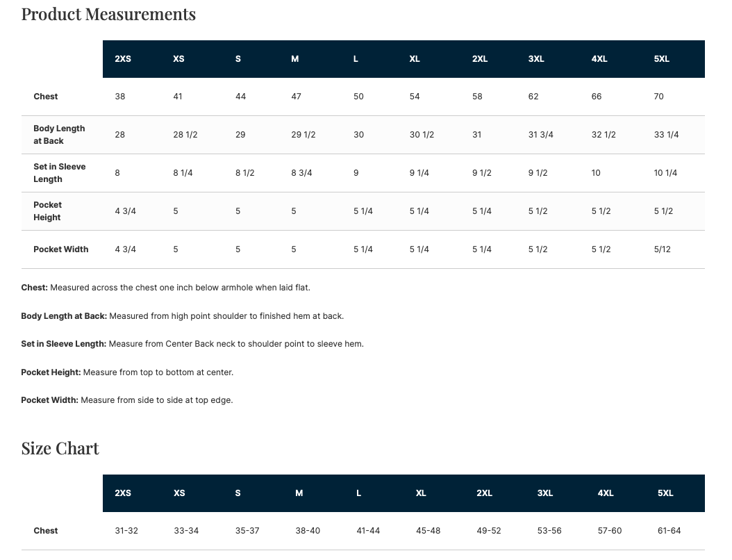Viewport: 732px width, 560px height.
Task: Click chest measurement value 54 for XL
Action: pyautogui.click(x=415, y=97)
